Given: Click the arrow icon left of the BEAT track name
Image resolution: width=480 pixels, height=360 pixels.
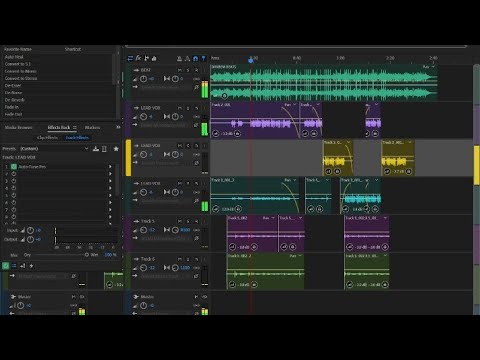Looking at the screenshot, I should coord(136,70).
